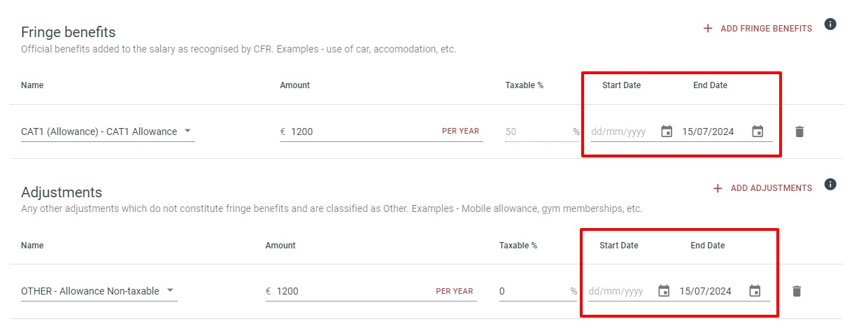Click the adjustment amount field showing 1200
The width and height of the screenshot is (868, 333).
coord(371,291)
